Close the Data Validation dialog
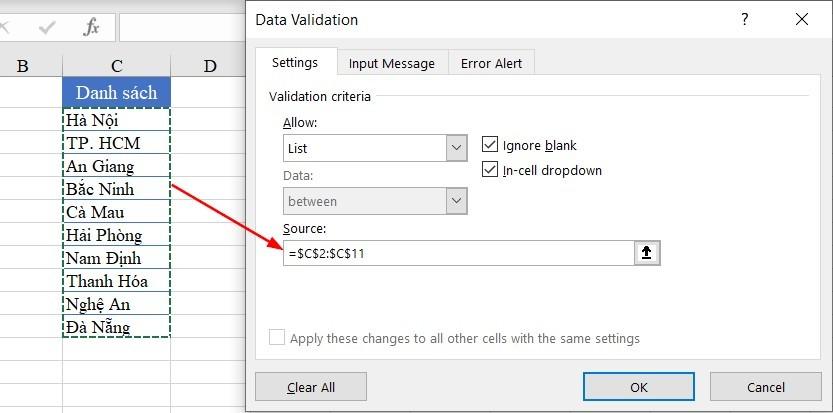This screenshot has width=833, height=413. pos(800,19)
